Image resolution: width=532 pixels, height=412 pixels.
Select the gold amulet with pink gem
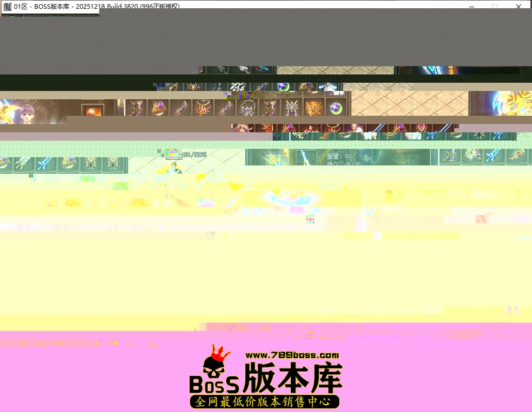(202, 108)
